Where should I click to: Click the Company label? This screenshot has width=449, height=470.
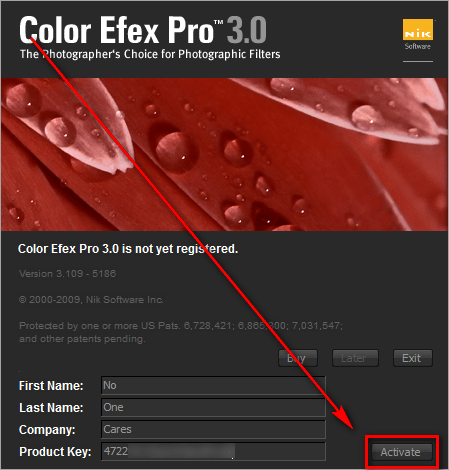tap(47, 430)
